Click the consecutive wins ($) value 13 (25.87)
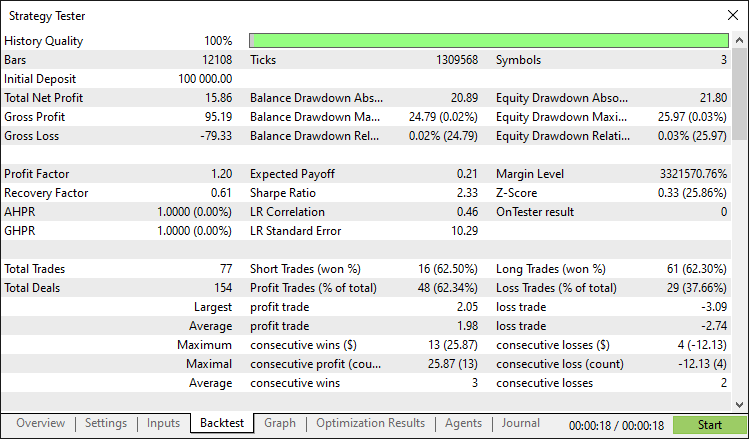The width and height of the screenshot is (749, 439). tap(452, 345)
